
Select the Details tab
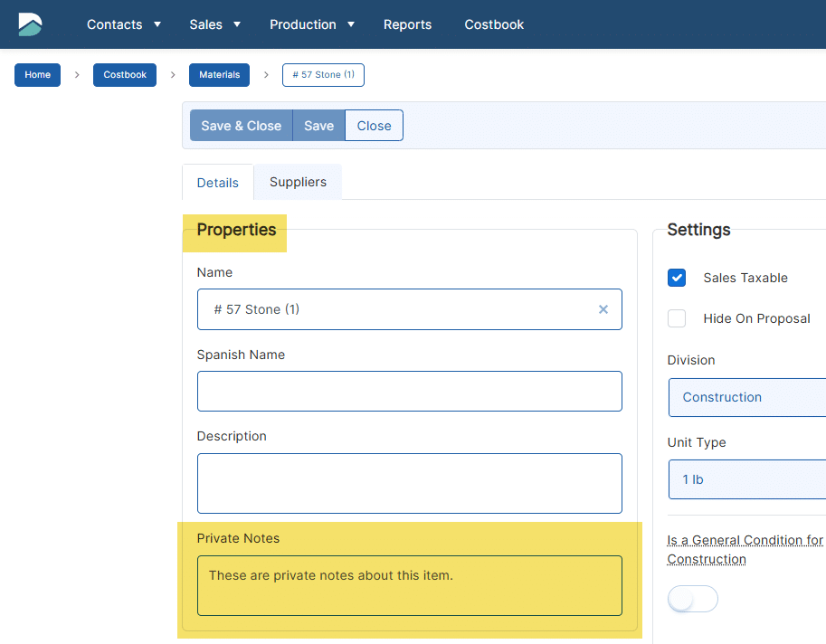point(218,183)
